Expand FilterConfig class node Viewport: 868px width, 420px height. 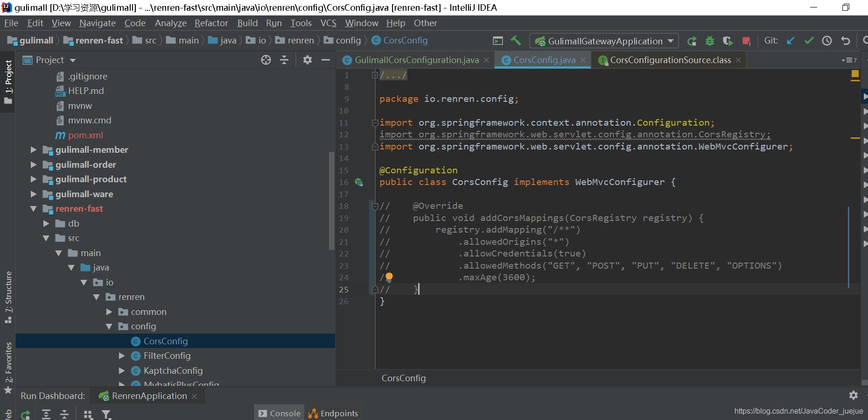tap(122, 356)
